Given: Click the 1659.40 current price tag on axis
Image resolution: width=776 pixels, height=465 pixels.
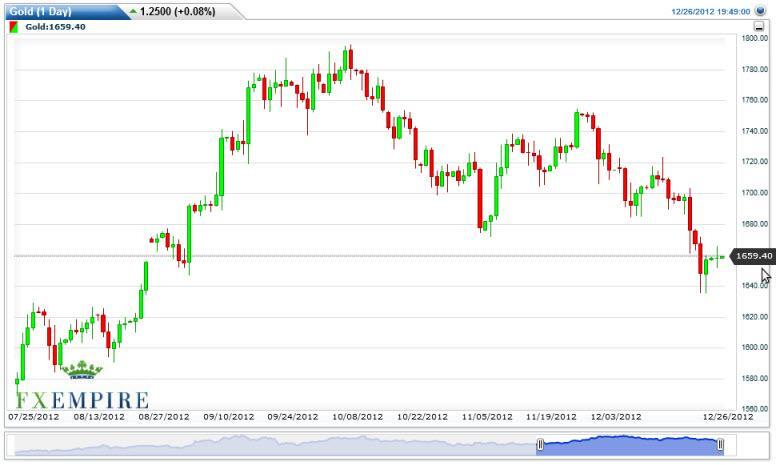Looking at the screenshot, I should [x=754, y=256].
